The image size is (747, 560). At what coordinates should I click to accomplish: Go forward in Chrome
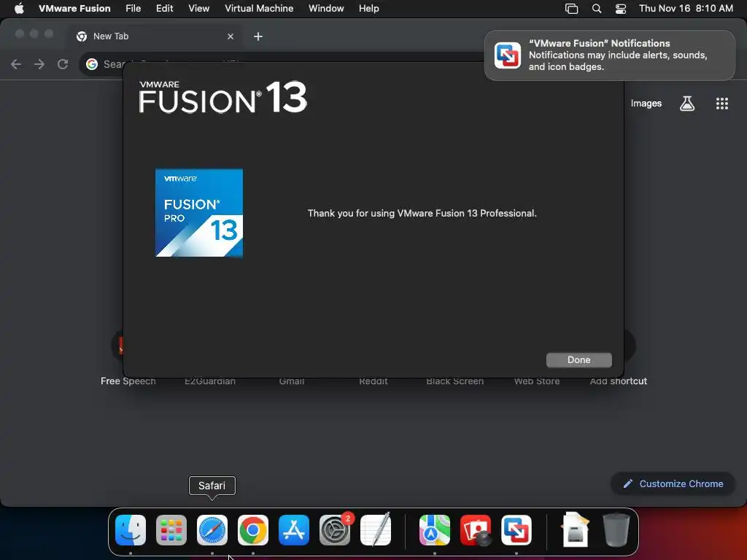(x=39, y=64)
